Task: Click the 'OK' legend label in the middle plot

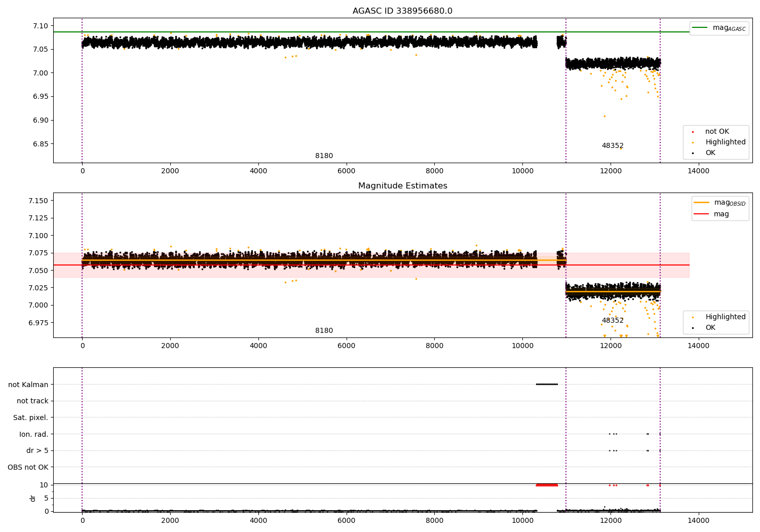Action: point(710,327)
